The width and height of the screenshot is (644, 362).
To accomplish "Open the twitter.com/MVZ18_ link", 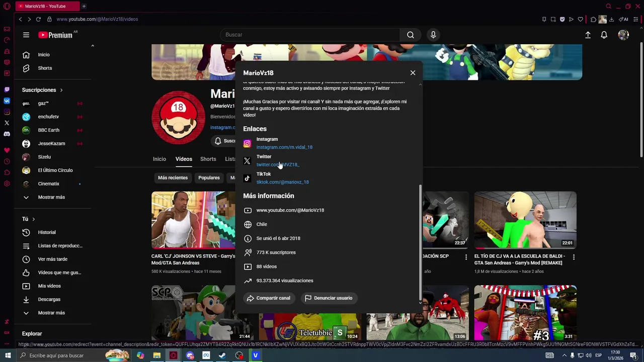I will tap(278, 164).
